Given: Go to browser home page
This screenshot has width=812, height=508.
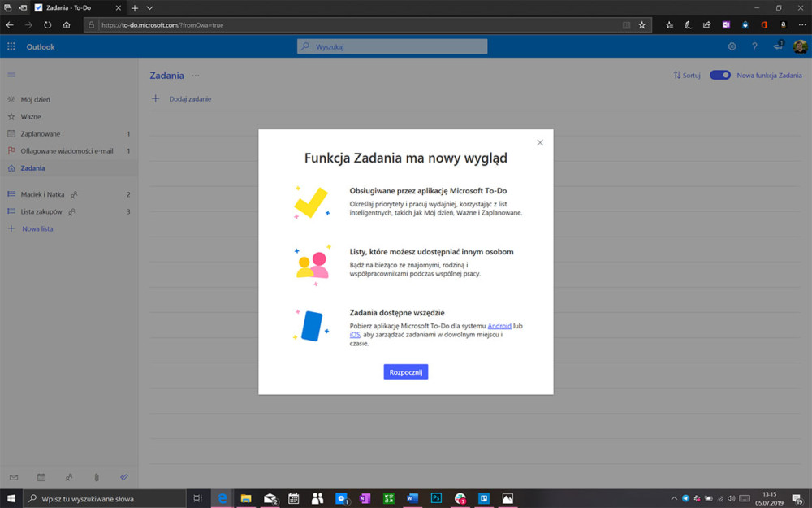Looking at the screenshot, I should (x=67, y=24).
